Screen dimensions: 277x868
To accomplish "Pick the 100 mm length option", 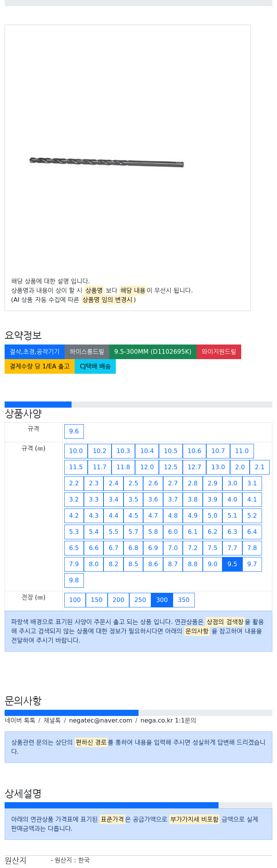I will pyautogui.click(x=75, y=600).
